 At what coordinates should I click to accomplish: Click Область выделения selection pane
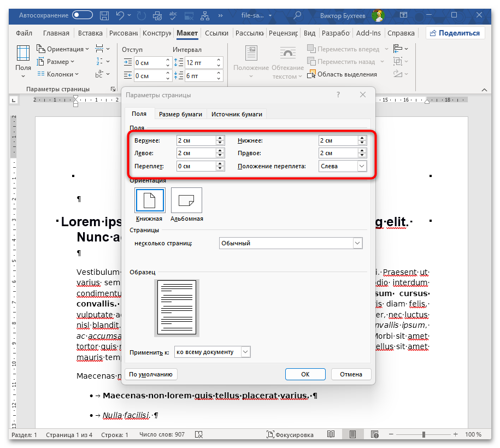click(x=342, y=74)
